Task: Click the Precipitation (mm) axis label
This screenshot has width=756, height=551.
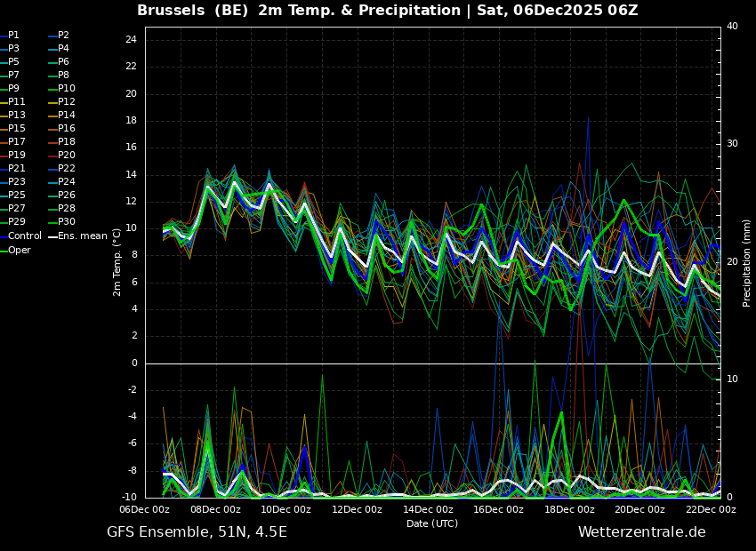Action: 747,263
